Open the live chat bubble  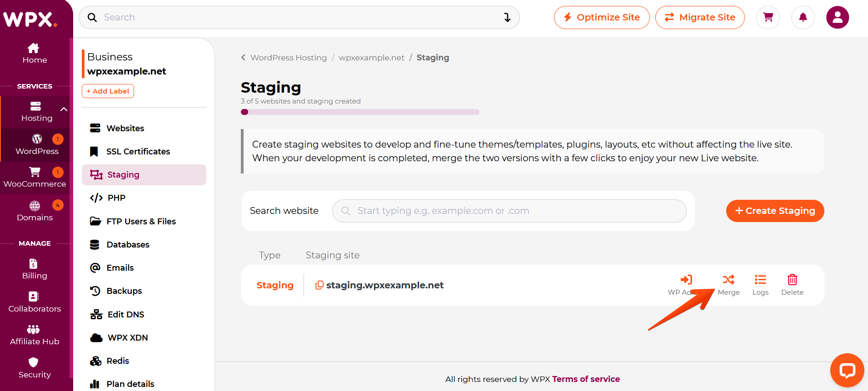tap(847, 370)
